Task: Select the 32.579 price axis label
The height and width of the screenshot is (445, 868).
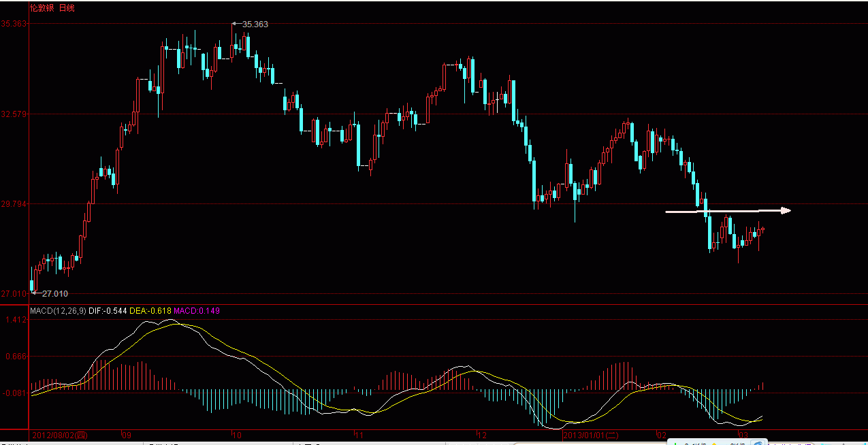Action: coord(14,114)
